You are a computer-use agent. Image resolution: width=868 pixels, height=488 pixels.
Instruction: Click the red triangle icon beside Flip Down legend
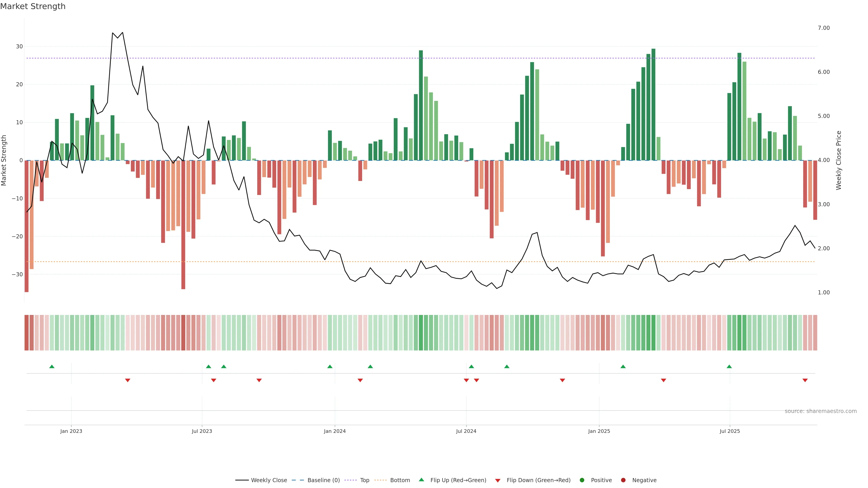[x=498, y=481]
